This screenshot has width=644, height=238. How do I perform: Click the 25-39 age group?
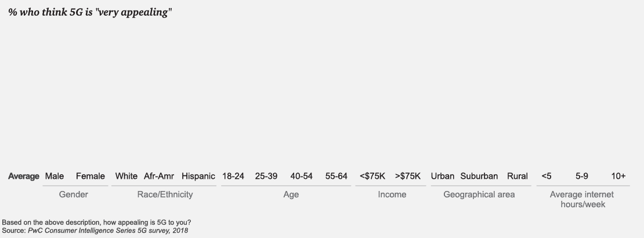pyautogui.click(x=267, y=176)
